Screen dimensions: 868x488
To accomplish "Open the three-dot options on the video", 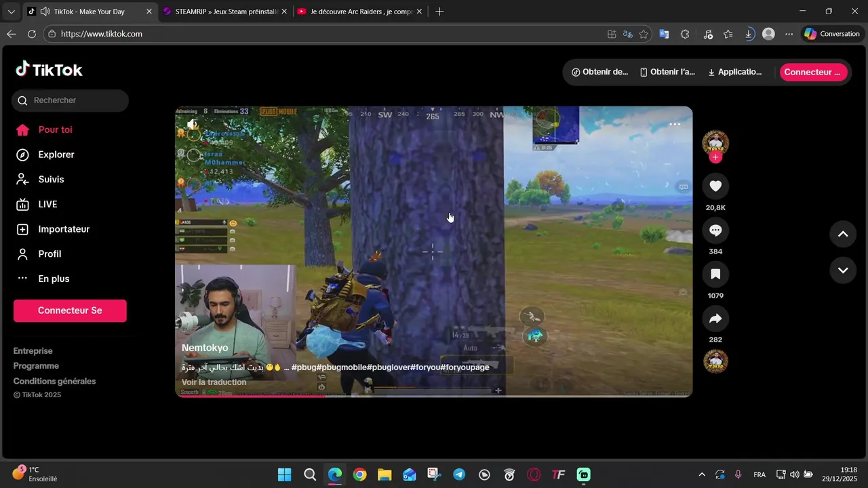I will click(675, 124).
